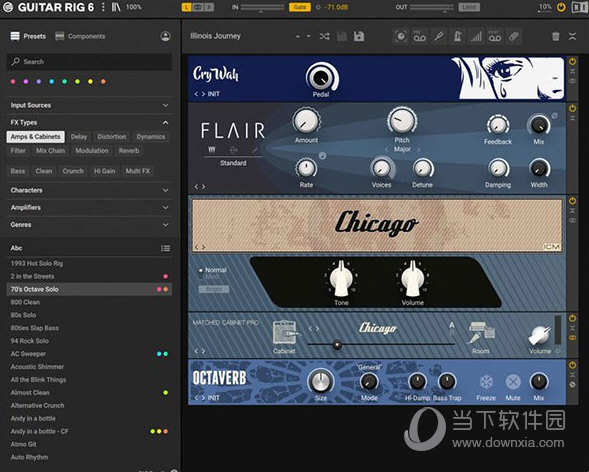Click the paperclip attach icon

513,37
